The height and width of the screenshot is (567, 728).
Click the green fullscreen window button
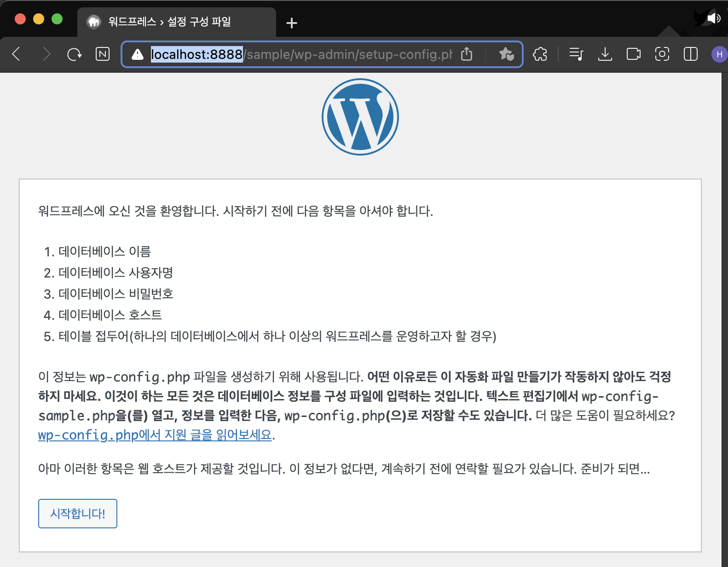[57, 19]
